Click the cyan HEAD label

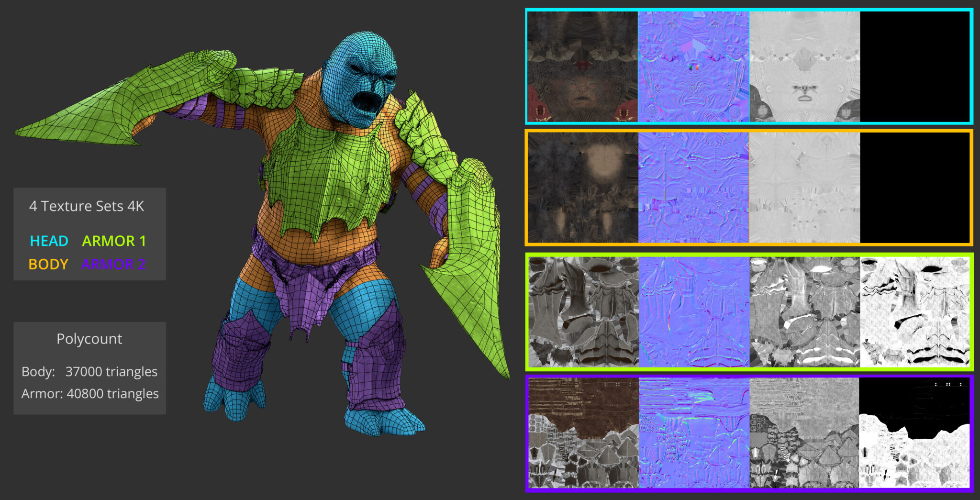49,241
